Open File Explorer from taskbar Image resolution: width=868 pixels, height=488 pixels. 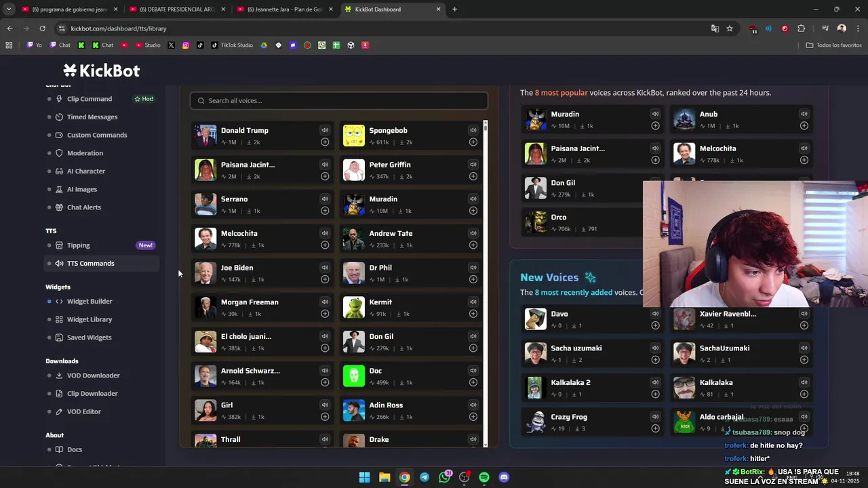pos(384,477)
